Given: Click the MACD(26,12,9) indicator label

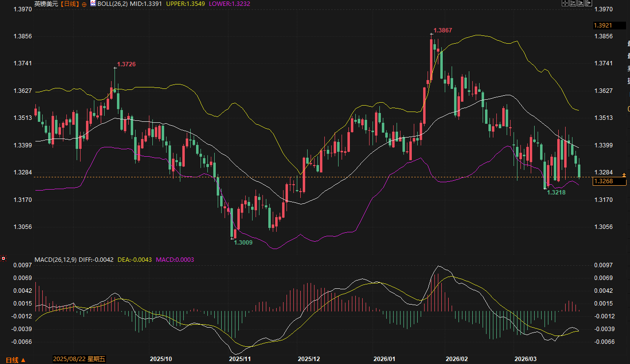Looking at the screenshot, I should (x=55, y=259).
